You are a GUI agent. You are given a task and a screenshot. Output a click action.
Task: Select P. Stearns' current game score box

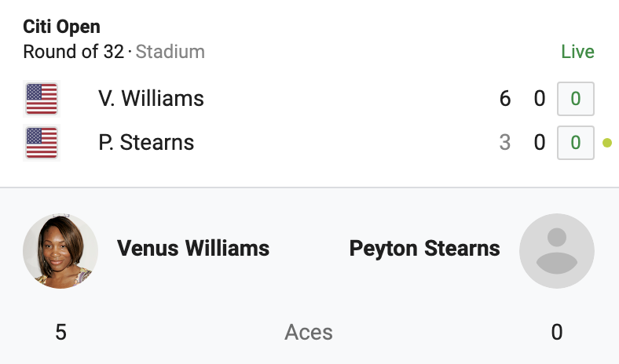(576, 142)
